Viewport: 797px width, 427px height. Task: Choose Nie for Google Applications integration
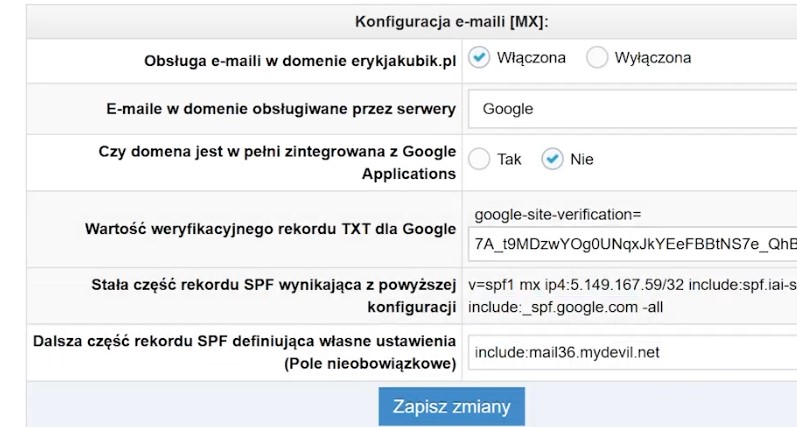552,159
